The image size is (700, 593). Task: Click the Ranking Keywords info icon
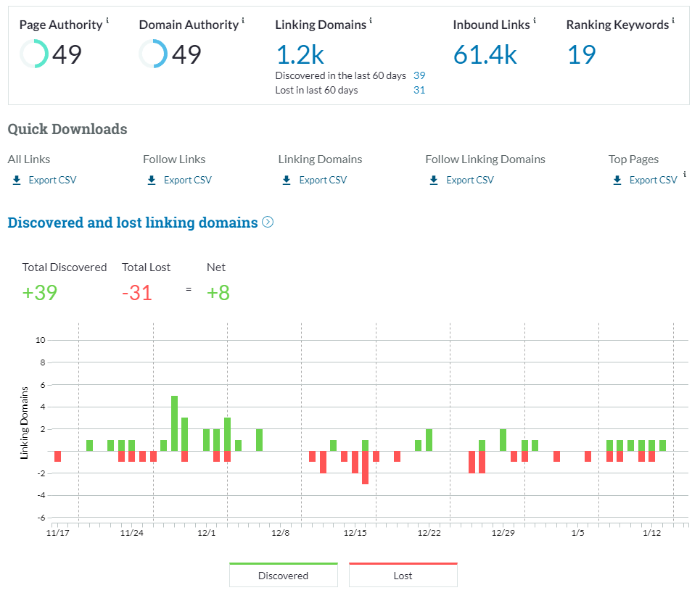click(673, 21)
